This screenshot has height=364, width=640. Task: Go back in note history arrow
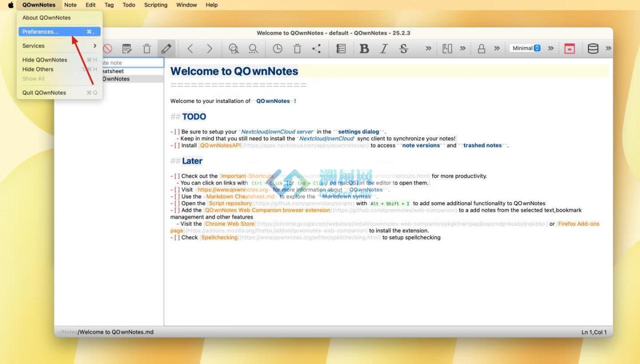click(190, 48)
